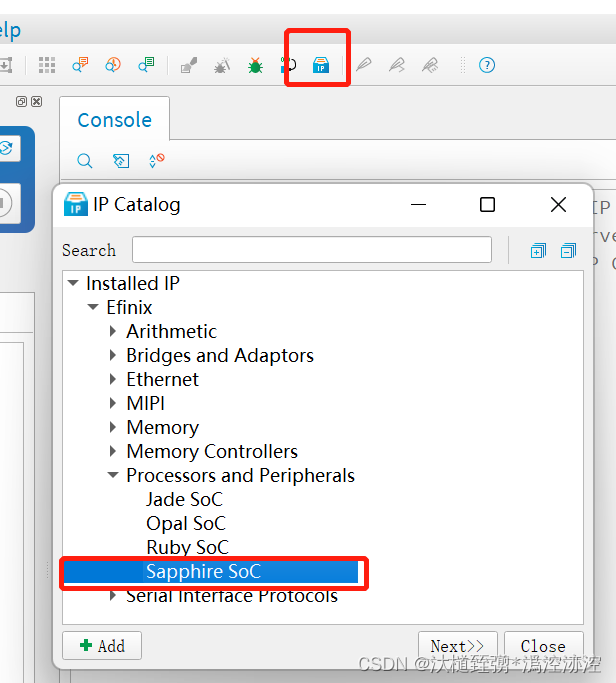Maximize the IP Catalog dialog
This screenshot has width=616, height=683.
[487, 204]
